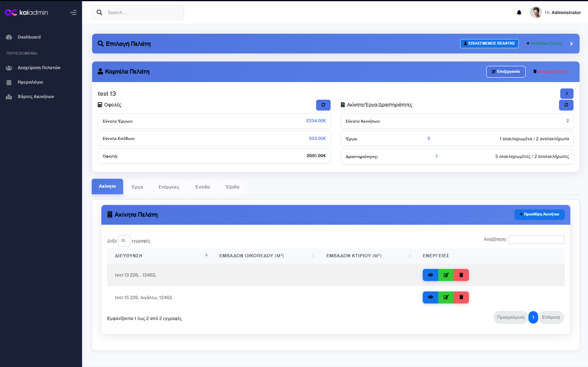Image resolution: width=588 pixels, height=367 pixels.
Task: Refresh the Ακίνητα/Έργα/Δραστηριότητες section
Action: click(x=566, y=105)
